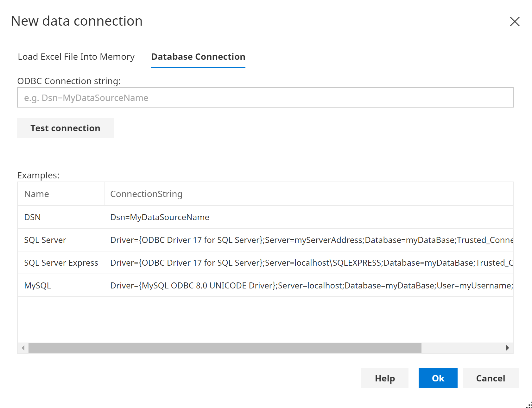This screenshot has height=408, width=532.
Task: Click the Test connection button
Action: click(65, 128)
